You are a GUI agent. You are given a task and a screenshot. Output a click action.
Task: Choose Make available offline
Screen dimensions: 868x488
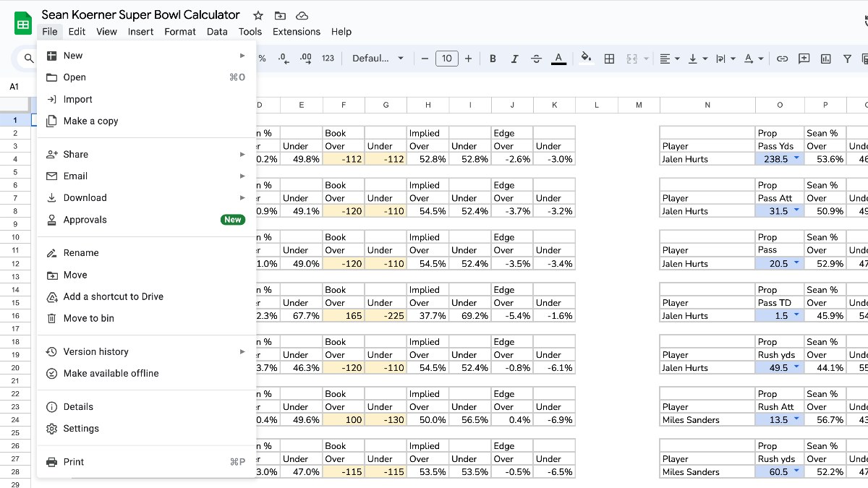147,373
